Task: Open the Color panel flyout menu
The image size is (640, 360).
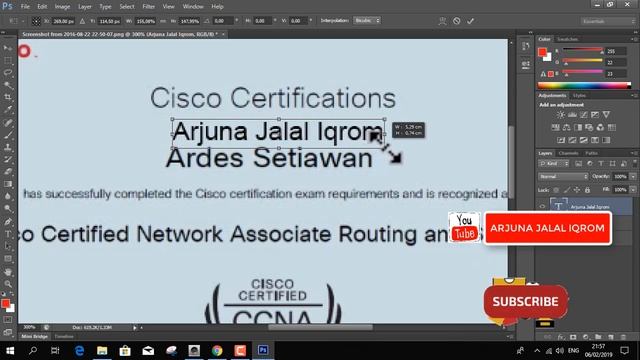Action: pos(634,39)
